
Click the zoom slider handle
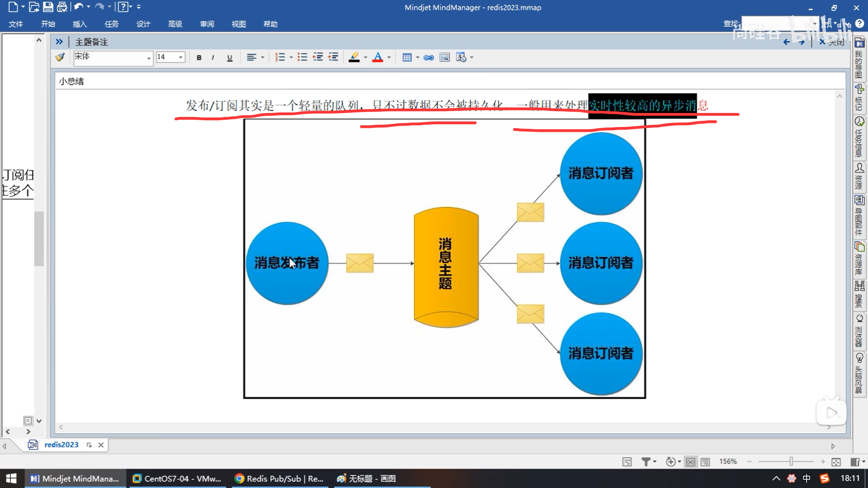[x=791, y=461]
